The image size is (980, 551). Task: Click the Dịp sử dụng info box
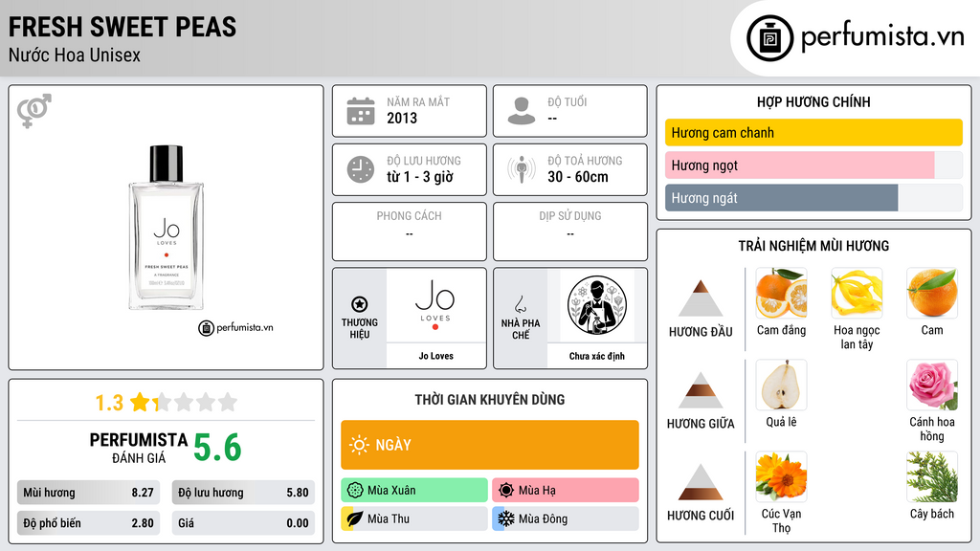[570, 231]
